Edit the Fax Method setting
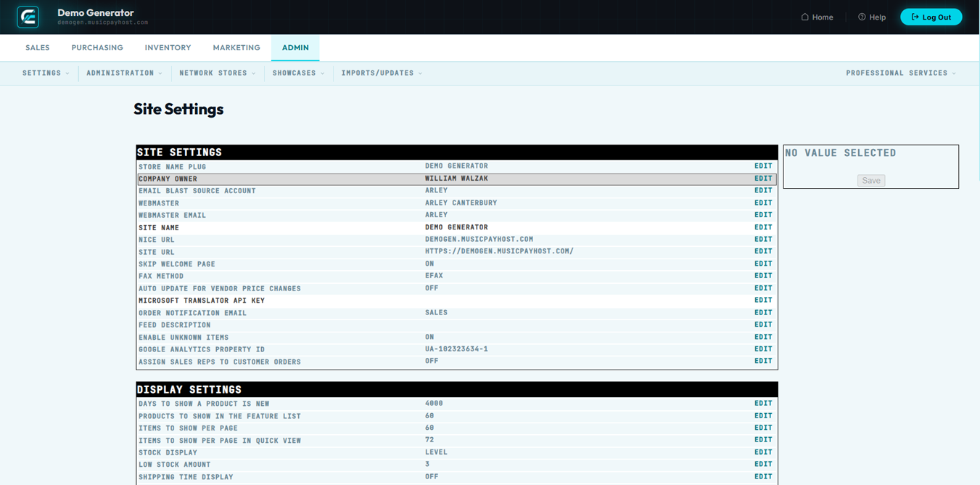The height and width of the screenshot is (485, 980). click(763, 276)
